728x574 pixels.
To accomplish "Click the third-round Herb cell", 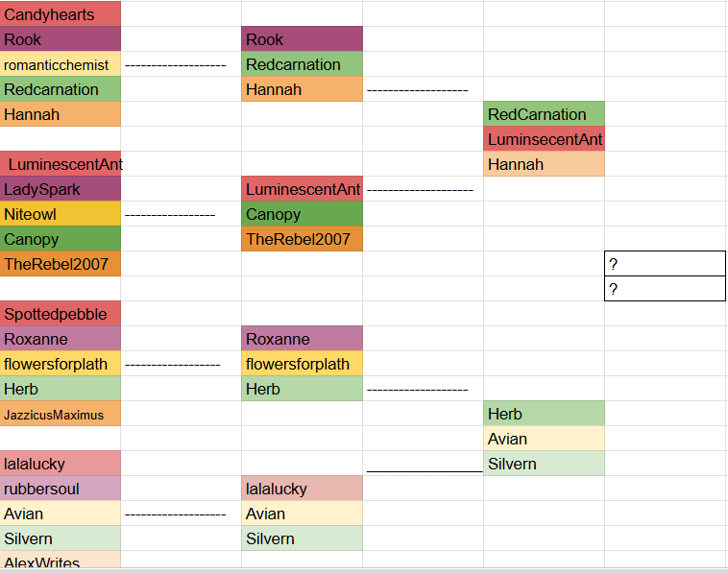I will [544, 414].
